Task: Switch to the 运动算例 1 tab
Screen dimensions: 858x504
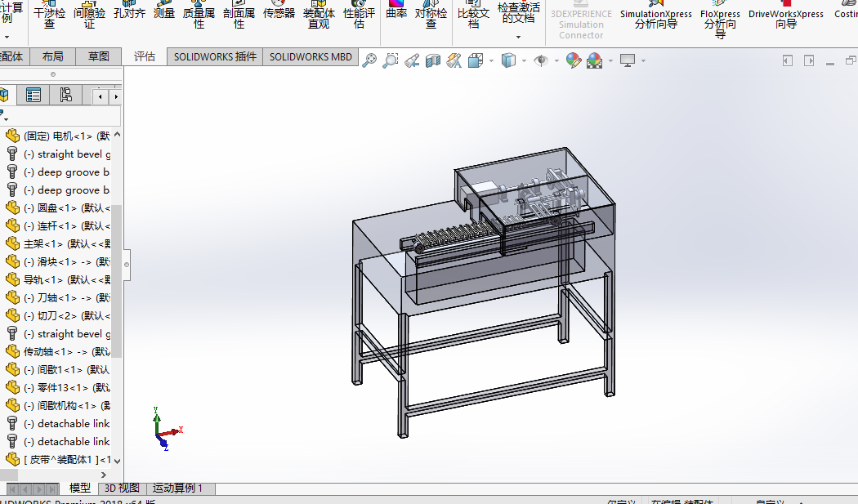Action: (179, 488)
